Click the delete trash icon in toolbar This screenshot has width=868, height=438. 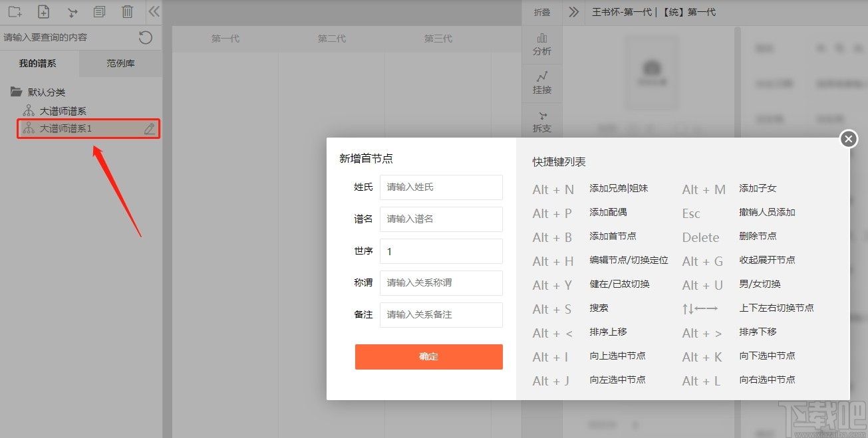pos(128,11)
